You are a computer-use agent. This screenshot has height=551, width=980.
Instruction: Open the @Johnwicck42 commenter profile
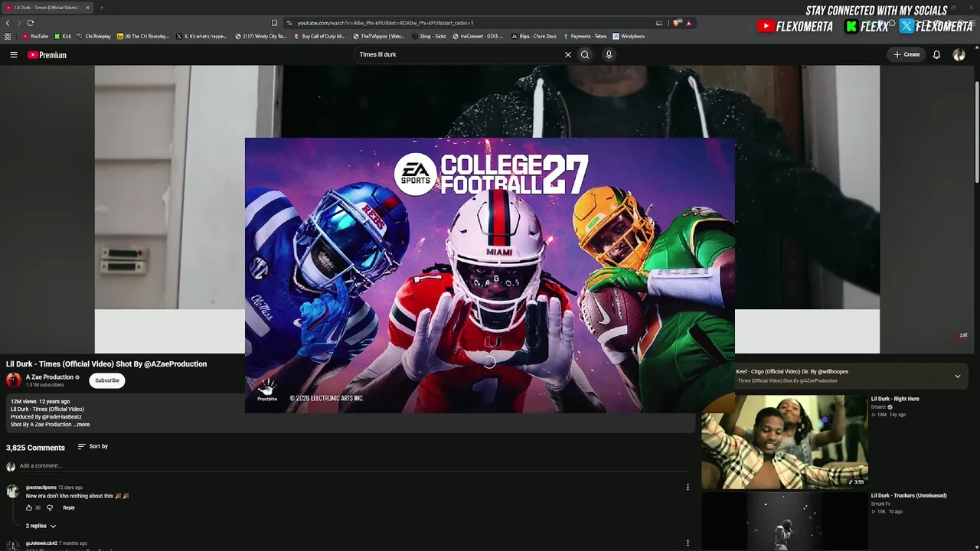41,543
